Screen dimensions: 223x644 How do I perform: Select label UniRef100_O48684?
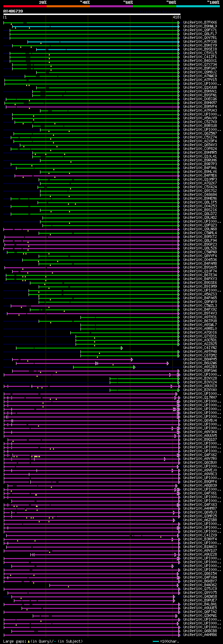tap(200, 194)
